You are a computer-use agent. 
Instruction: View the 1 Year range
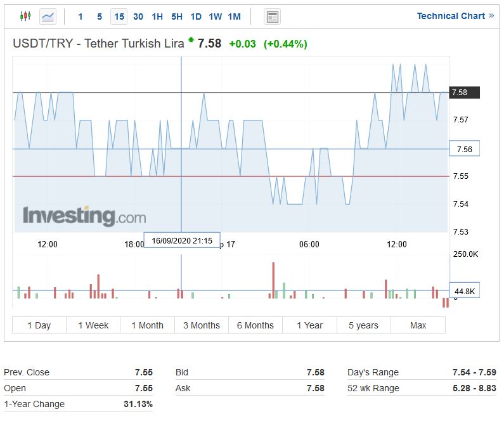[x=310, y=325]
